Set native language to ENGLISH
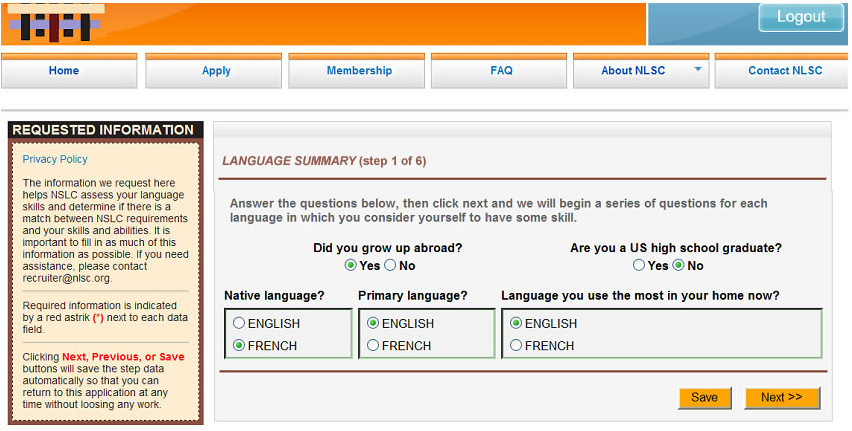The image size is (852, 431). coord(239,323)
